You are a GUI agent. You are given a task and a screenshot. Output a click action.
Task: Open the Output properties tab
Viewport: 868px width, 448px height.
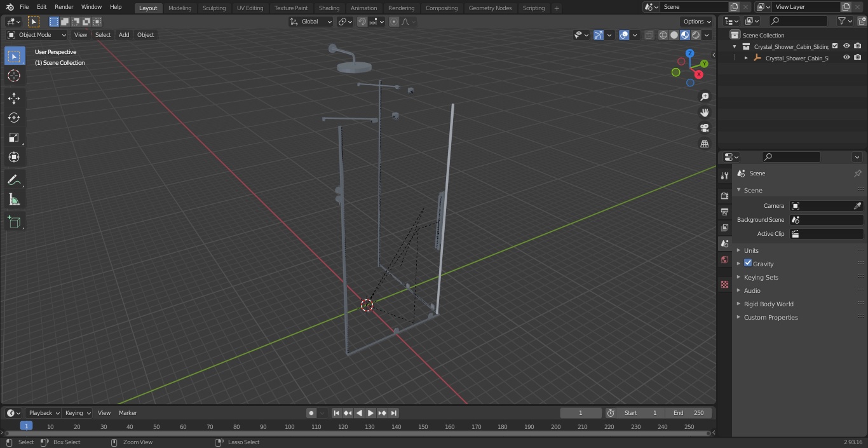coord(724,212)
